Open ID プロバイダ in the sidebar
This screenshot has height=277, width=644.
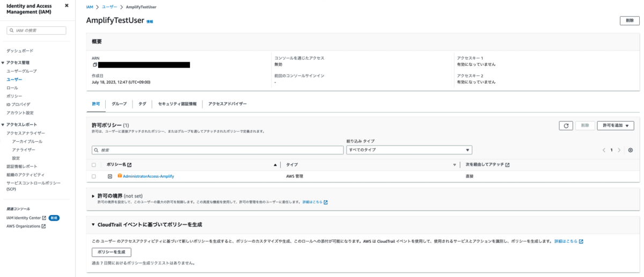[x=18, y=104]
